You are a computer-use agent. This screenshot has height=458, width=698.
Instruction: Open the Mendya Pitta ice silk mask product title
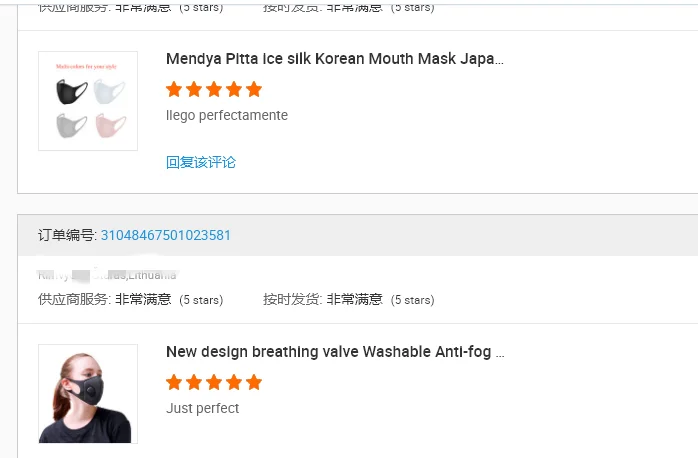click(x=334, y=59)
